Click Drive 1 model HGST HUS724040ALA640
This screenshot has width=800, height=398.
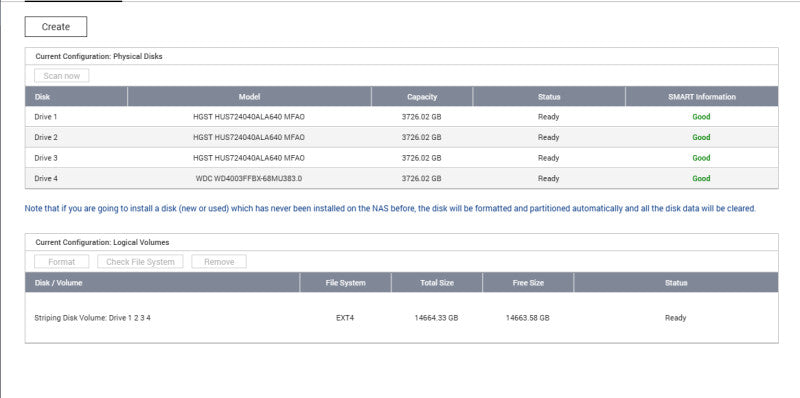coord(249,117)
